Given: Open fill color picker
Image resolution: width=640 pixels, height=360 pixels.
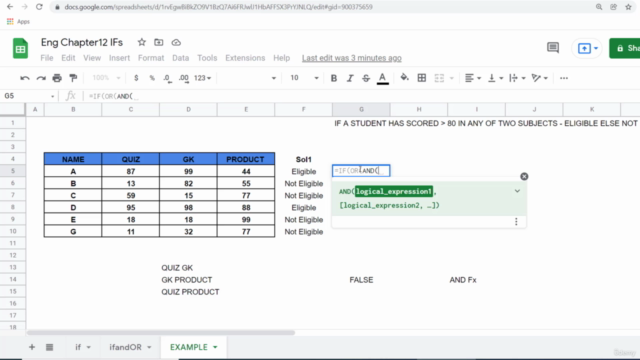Looking at the screenshot, I should [404, 78].
